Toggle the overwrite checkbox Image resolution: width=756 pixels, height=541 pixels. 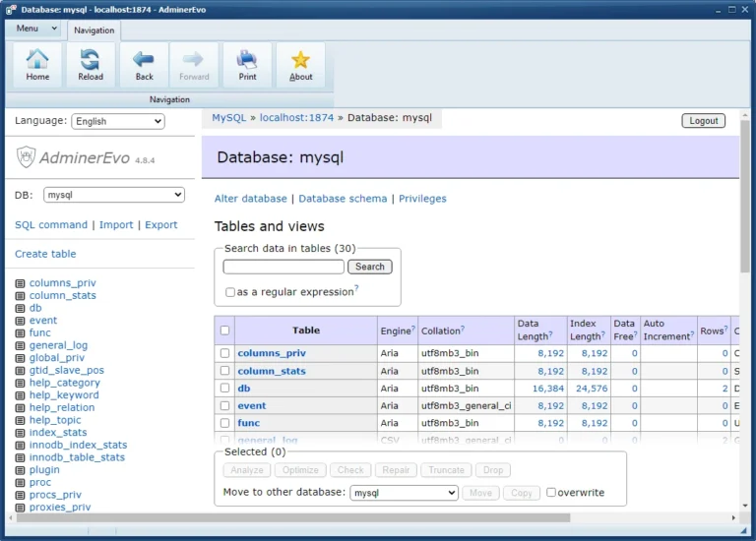pyautogui.click(x=551, y=493)
